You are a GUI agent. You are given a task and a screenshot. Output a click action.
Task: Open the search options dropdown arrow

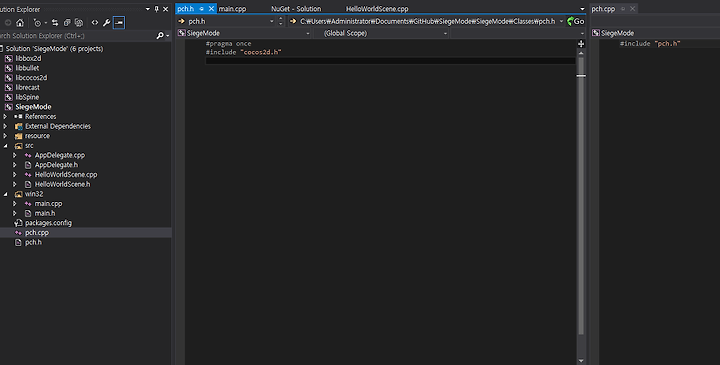[168, 36]
